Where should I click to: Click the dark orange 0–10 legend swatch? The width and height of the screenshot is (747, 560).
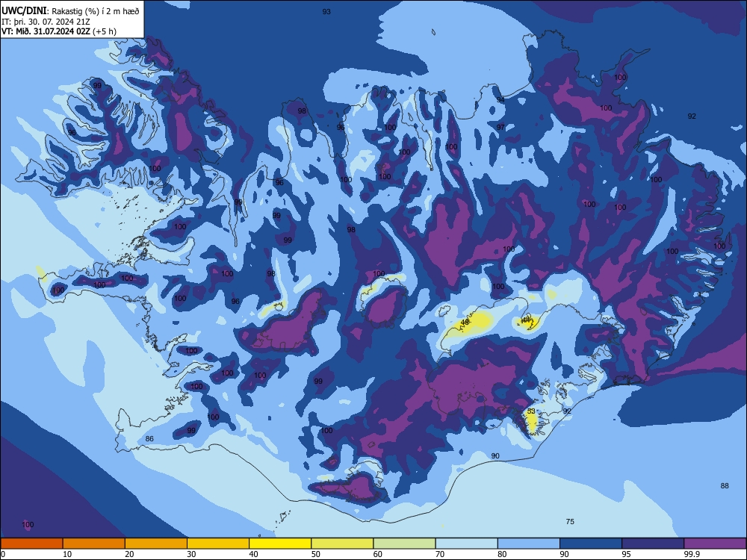(x=31, y=544)
